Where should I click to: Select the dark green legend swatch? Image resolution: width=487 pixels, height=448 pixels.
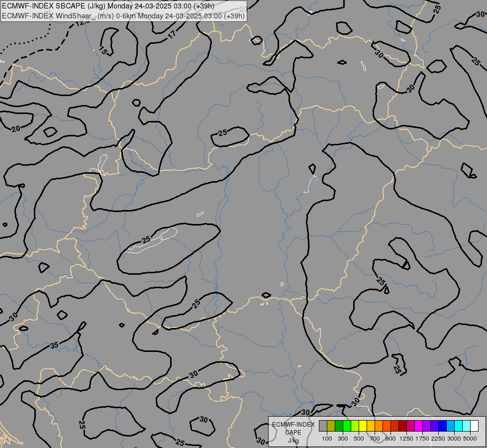pyautogui.click(x=339, y=426)
